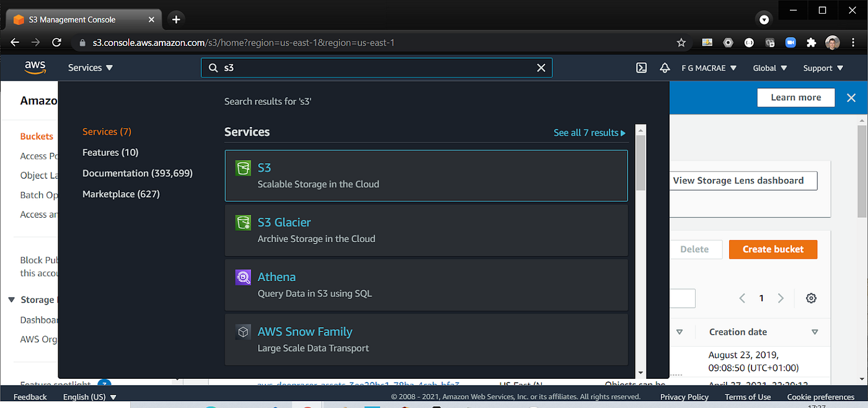Open the AWS Snow Family result

pyautogui.click(x=427, y=340)
